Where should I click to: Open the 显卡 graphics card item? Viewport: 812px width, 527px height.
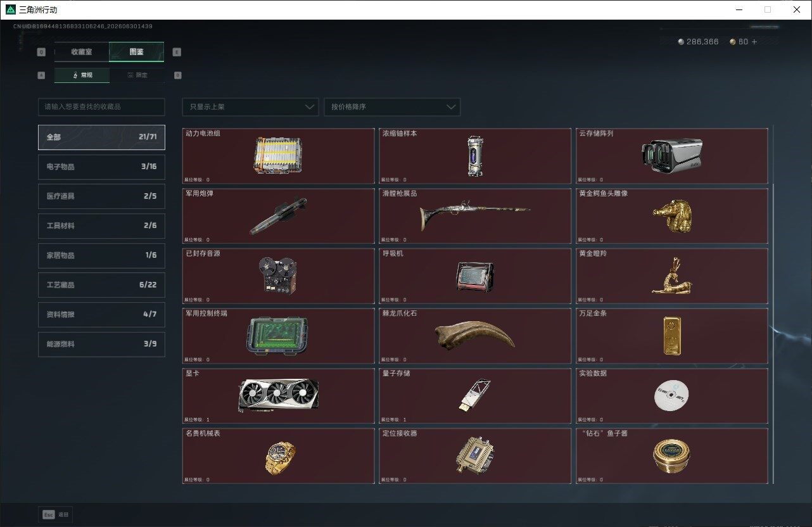pyautogui.click(x=278, y=396)
